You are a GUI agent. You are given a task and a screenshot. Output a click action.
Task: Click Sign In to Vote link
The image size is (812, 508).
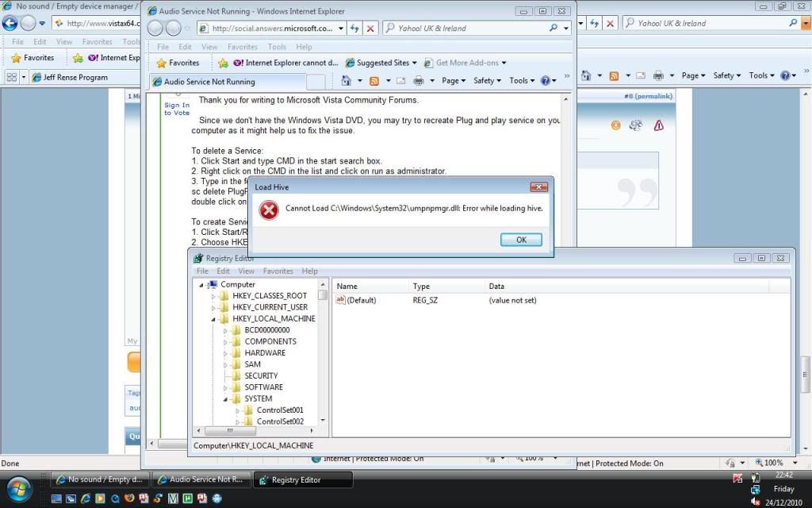(x=177, y=109)
